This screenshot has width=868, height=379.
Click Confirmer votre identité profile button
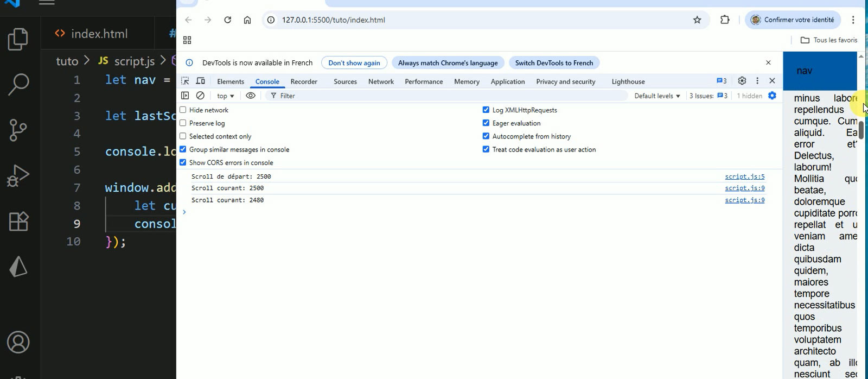[x=793, y=20]
